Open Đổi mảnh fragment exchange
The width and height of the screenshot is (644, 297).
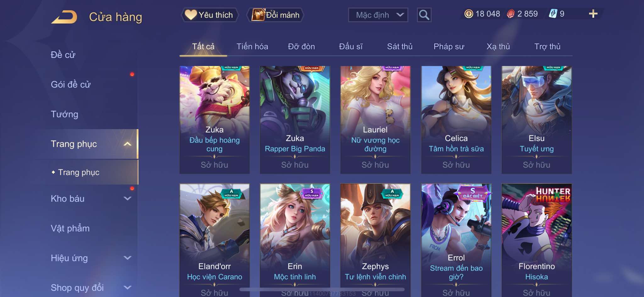[275, 15]
